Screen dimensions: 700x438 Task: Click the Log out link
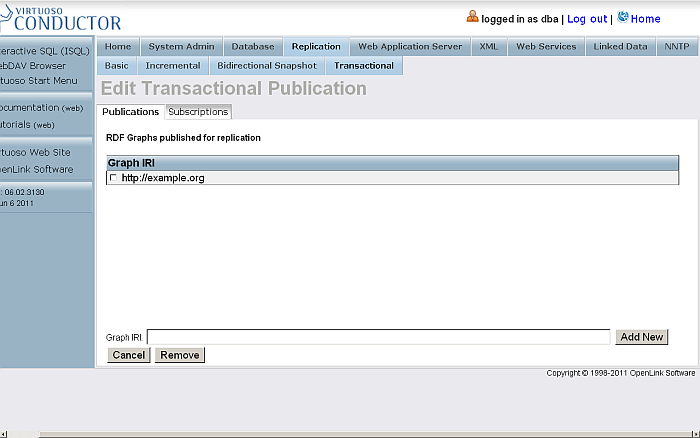(x=587, y=19)
